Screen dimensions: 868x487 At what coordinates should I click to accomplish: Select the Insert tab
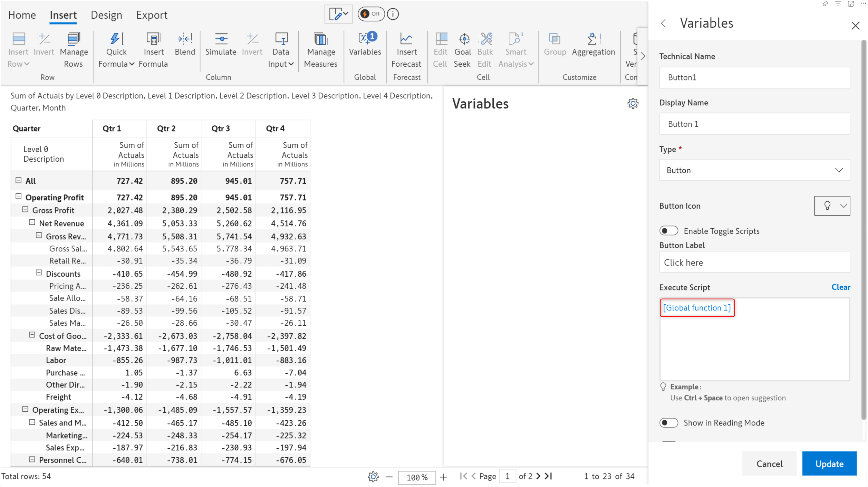point(63,15)
